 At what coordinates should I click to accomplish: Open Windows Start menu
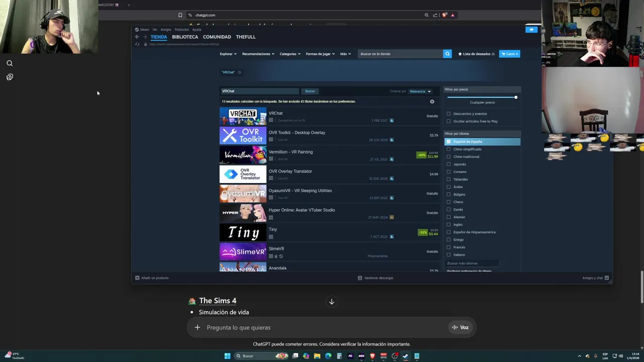coord(227,356)
